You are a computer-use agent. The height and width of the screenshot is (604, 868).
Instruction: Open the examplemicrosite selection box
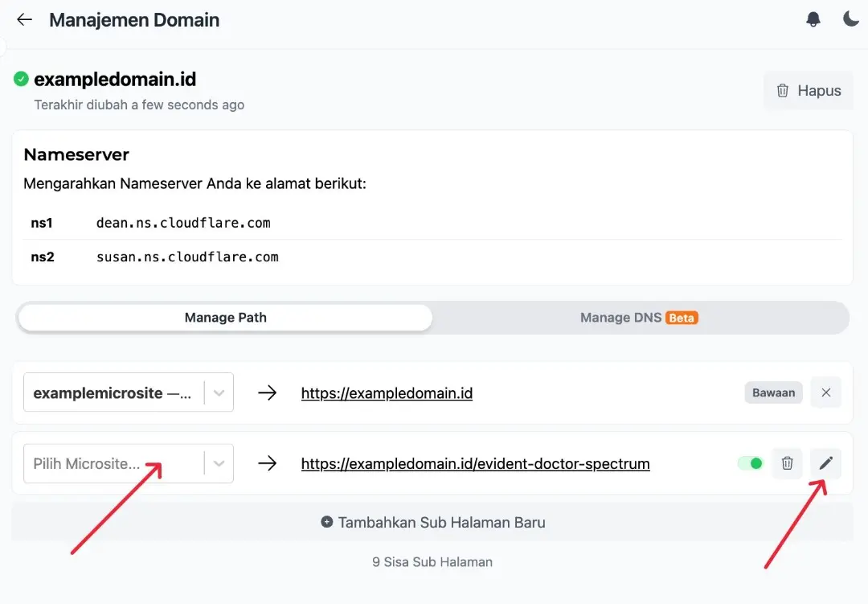pos(129,392)
